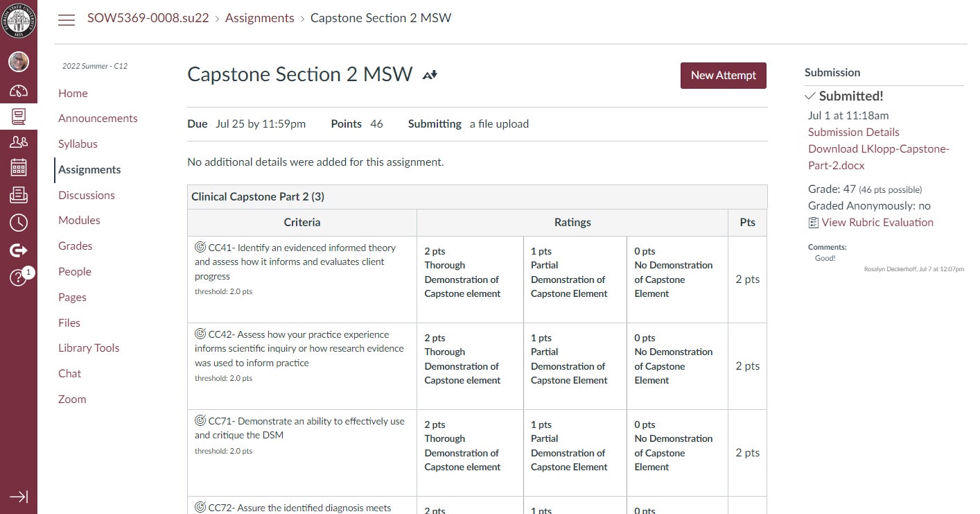Screen dimensions: 980x514
Task: Open the Groups people icon
Action: point(19,142)
